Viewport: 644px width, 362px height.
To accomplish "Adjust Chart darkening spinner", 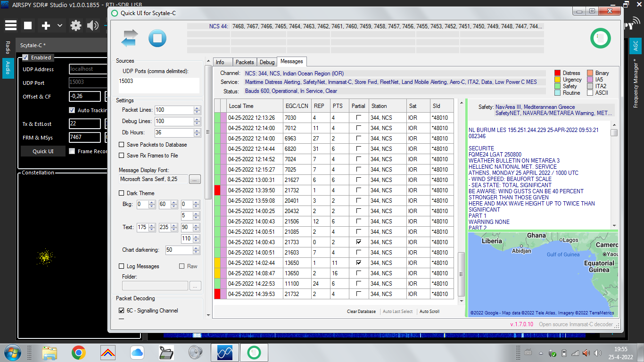I will (197, 250).
